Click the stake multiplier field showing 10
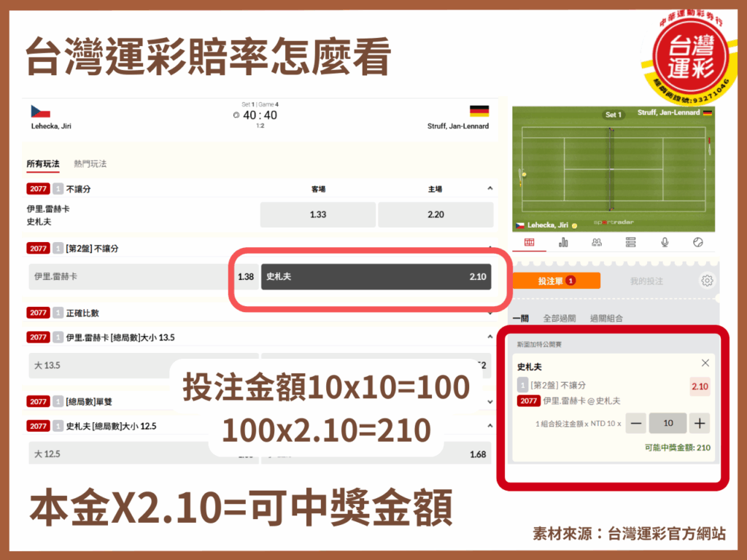747x560 pixels. pos(668,424)
